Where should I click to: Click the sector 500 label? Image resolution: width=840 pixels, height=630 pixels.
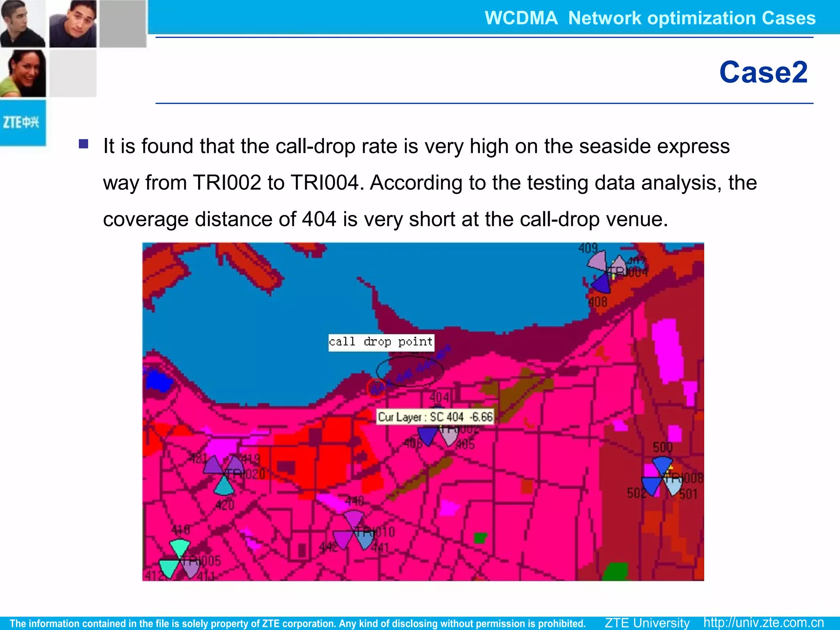click(662, 447)
